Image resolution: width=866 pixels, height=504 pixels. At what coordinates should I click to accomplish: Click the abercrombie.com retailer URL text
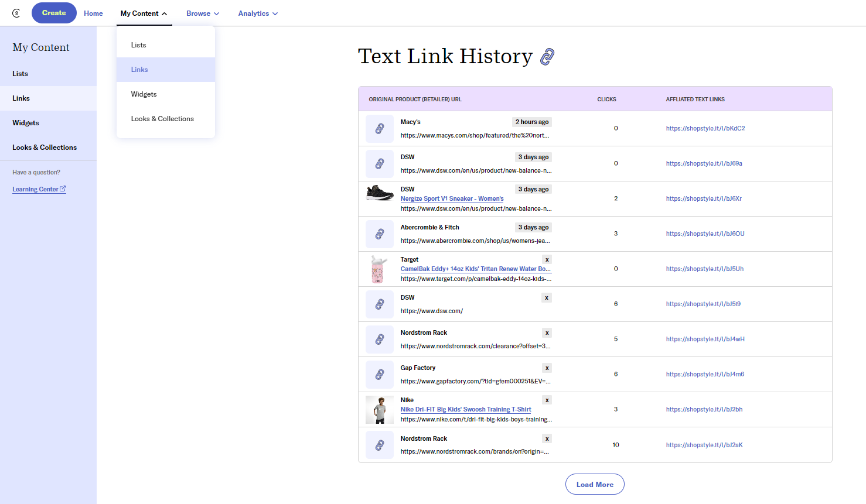pos(475,241)
